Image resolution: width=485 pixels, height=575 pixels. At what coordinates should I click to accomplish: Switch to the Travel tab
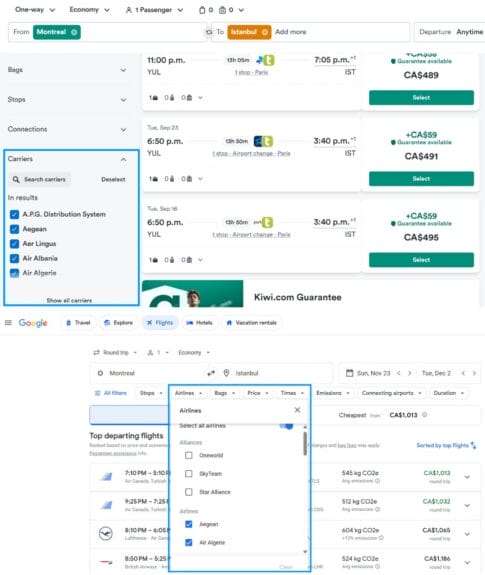pyautogui.click(x=78, y=323)
